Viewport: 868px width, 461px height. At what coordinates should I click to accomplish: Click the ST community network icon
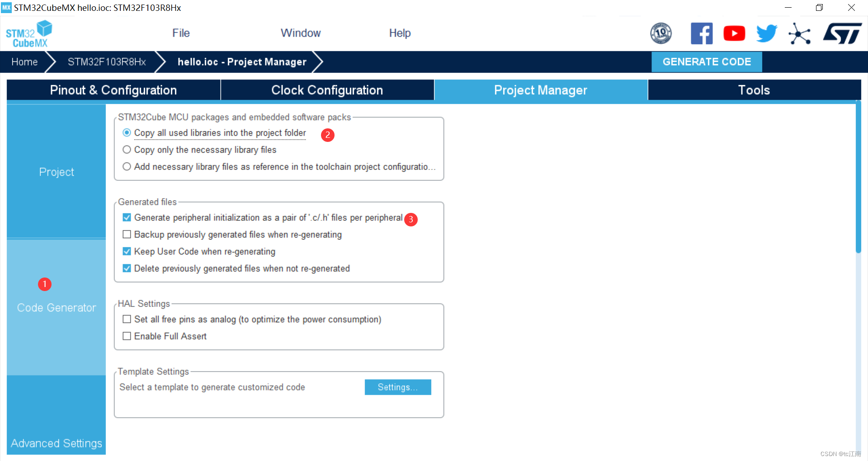coord(799,33)
